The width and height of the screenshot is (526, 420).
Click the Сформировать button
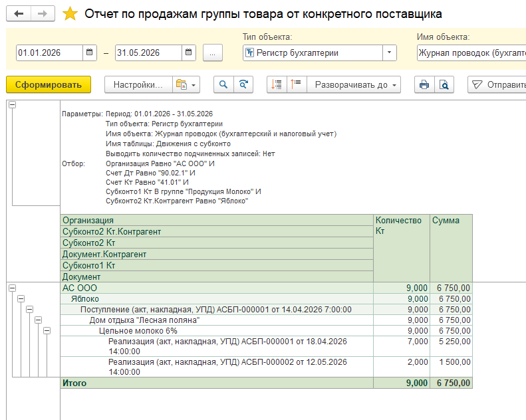pyautogui.click(x=49, y=84)
